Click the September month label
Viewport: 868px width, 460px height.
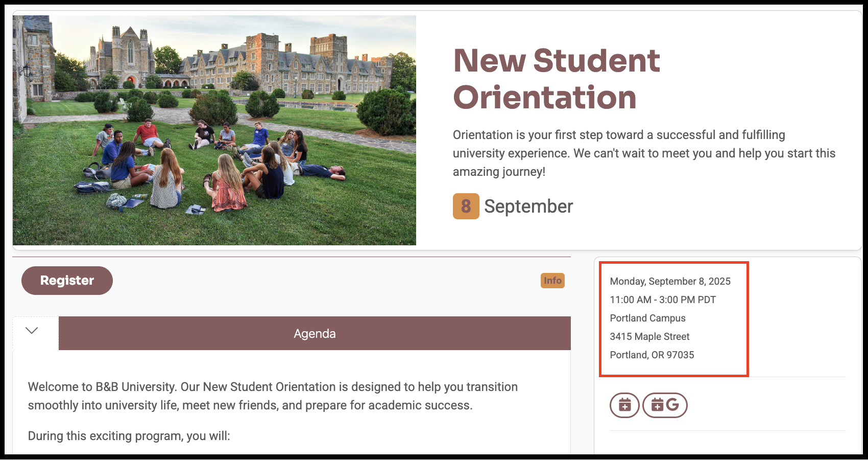click(x=528, y=206)
